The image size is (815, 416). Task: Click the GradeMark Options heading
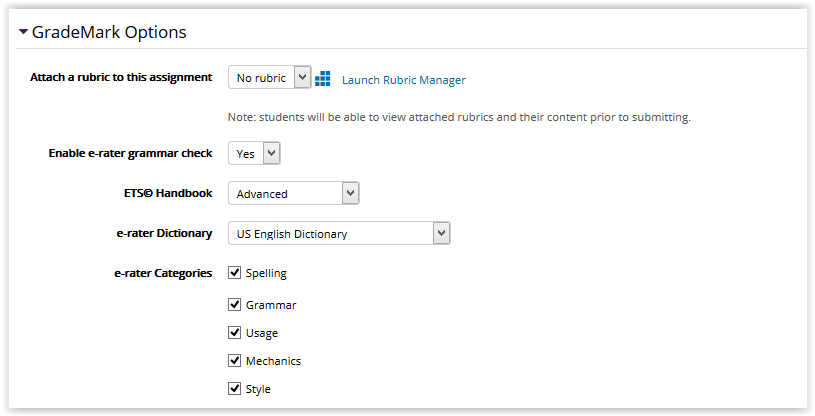109,32
